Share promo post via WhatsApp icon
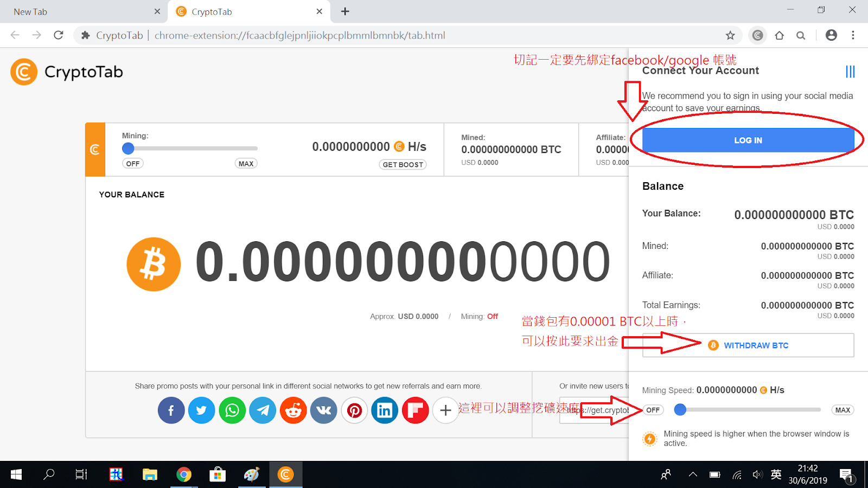The width and height of the screenshot is (868, 488). point(232,410)
